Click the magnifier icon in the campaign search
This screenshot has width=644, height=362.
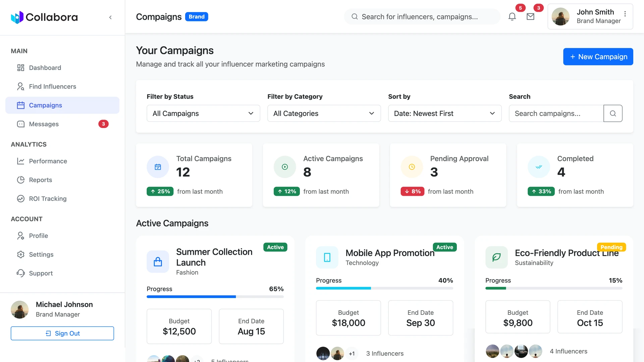pos(613,113)
